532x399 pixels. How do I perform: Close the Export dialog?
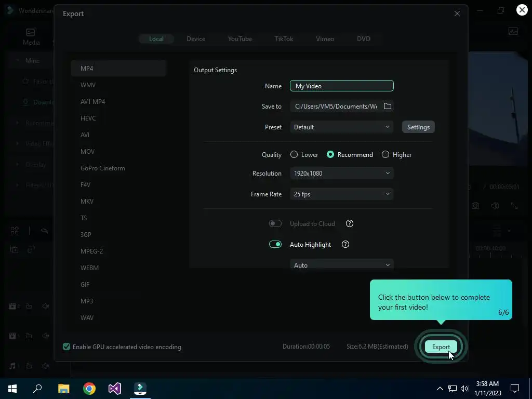click(x=457, y=14)
